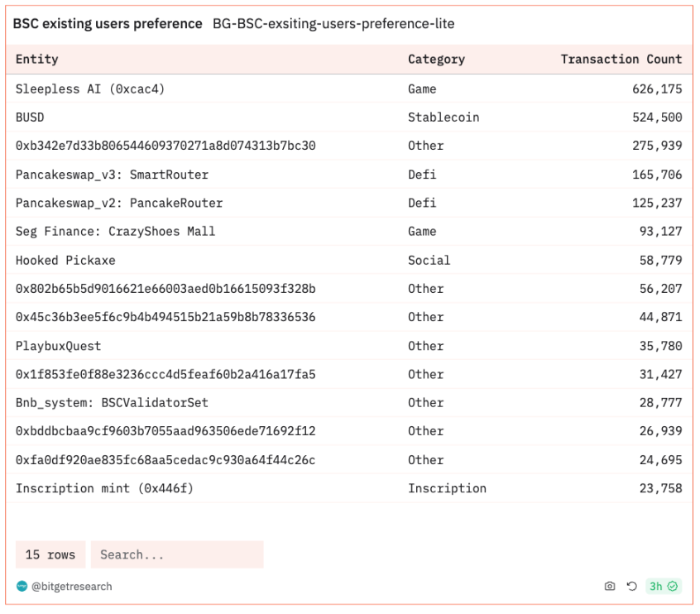Image resolution: width=700 pixels, height=614 pixels.
Task: Click the Seg Finance: CrazyShoes Mall entry
Action: (115, 232)
